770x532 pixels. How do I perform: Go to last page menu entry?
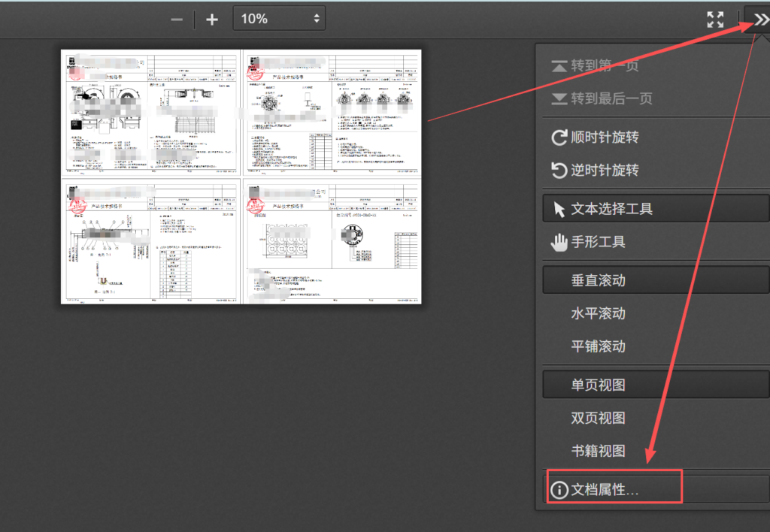pos(656,98)
